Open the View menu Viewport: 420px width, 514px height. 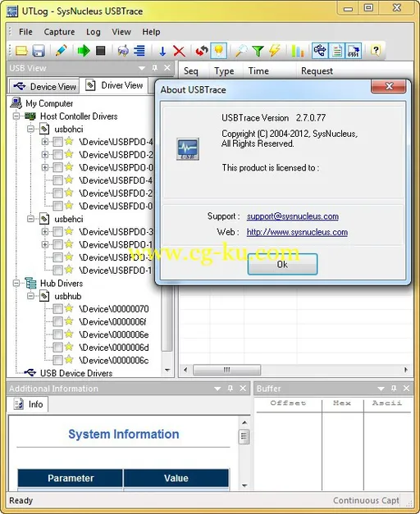click(x=121, y=32)
